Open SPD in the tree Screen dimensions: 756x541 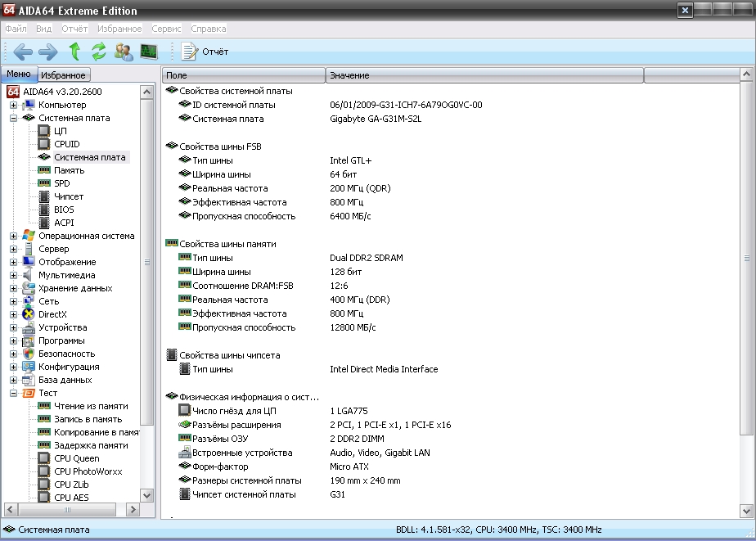[62, 183]
